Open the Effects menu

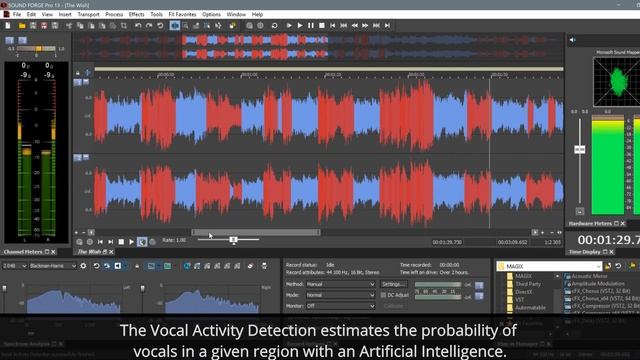(136, 14)
